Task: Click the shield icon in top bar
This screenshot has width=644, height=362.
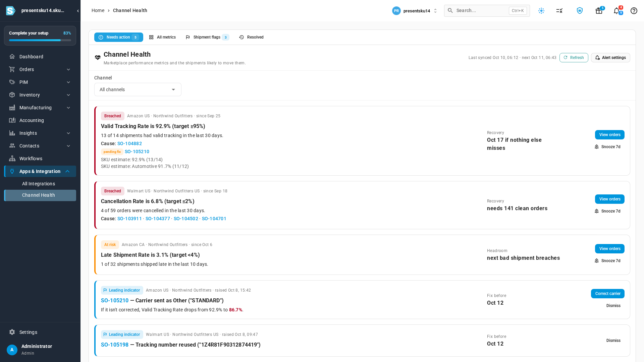Action: coord(580,11)
